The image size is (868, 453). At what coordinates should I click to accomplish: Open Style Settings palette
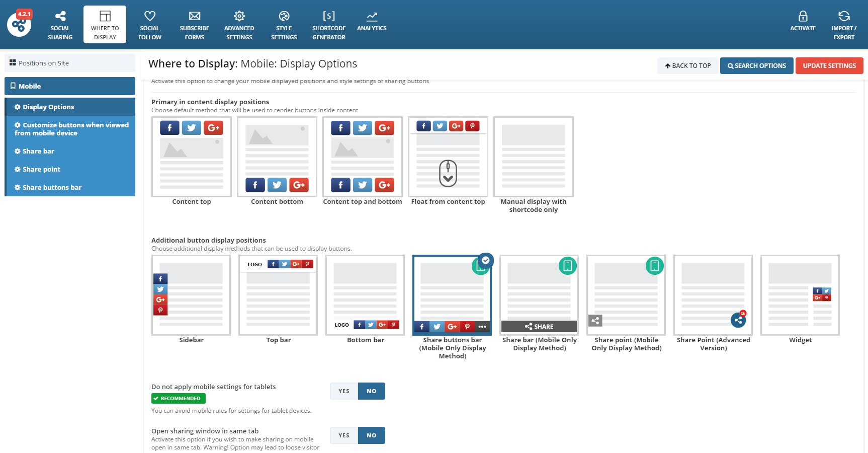pyautogui.click(x=284, y=25)
